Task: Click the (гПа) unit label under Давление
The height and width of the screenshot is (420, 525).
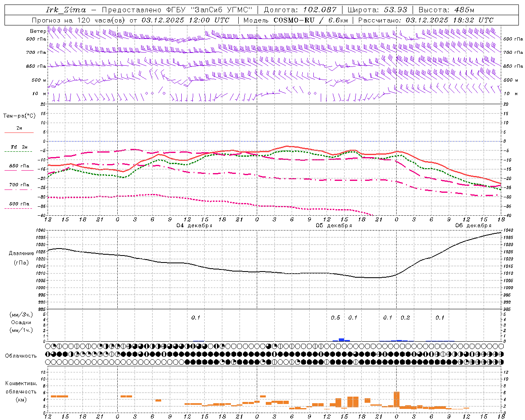Action: tap(21, 262)
